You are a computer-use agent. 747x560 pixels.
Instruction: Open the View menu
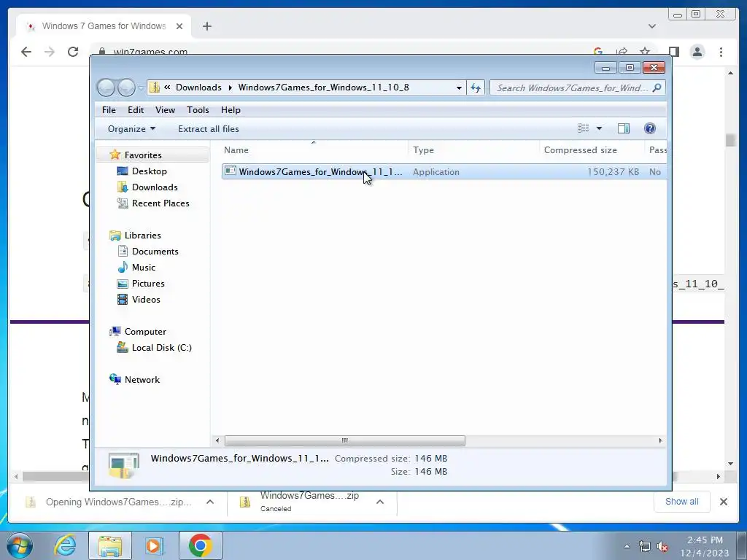pos(165,110)
